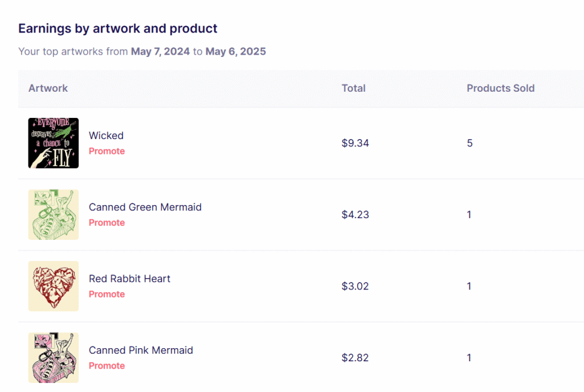Viewport: 584px width, 392px height.
Task: Select the Canned Pink Mermaid title
Action: [x=141, y=350]
